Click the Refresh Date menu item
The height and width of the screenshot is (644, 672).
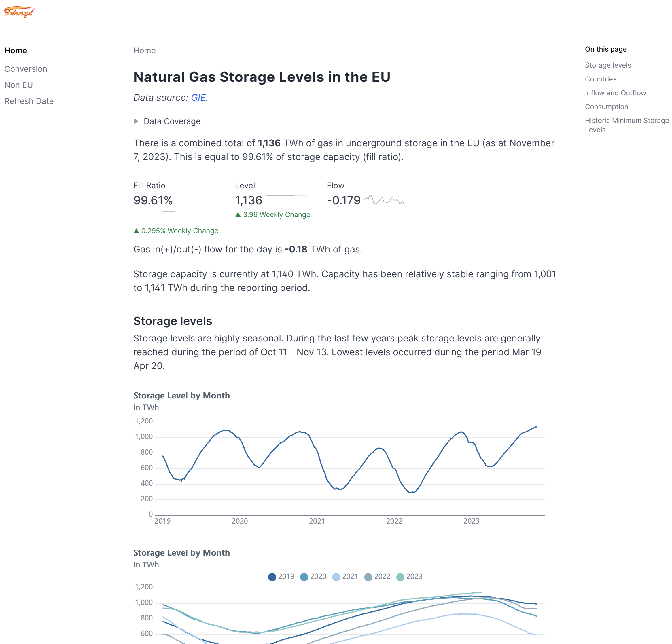[x=29, y=101]
